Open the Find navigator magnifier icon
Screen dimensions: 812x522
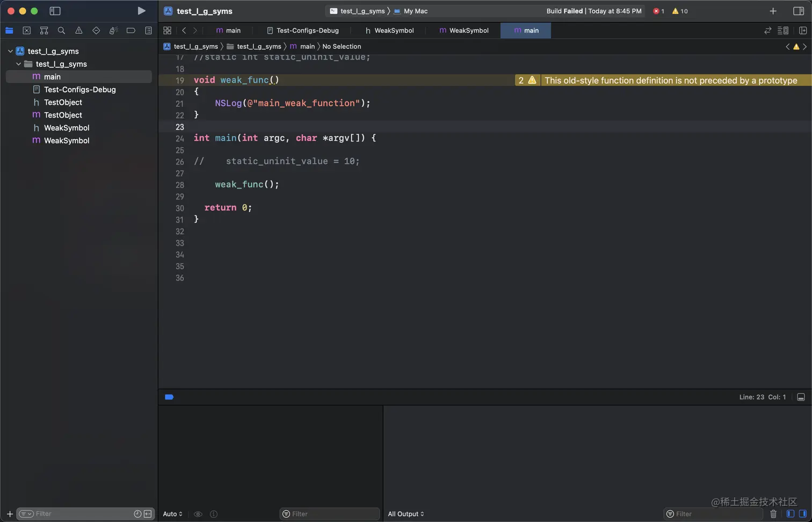click(x=61, y=31)
